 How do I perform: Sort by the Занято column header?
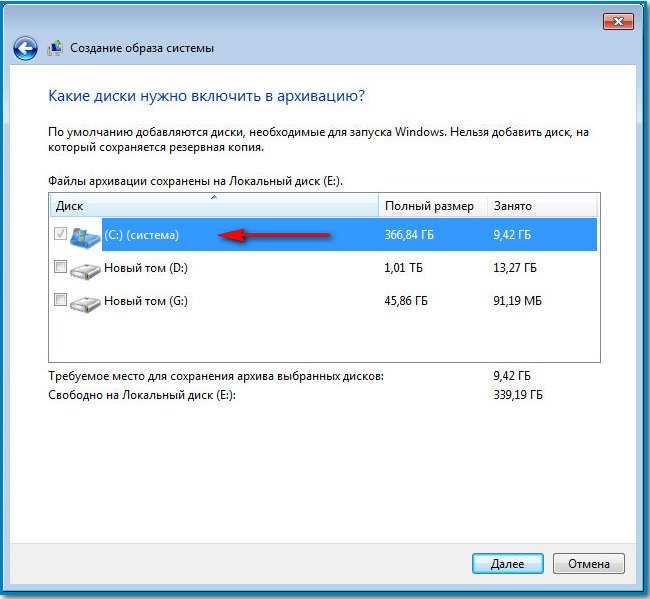click(x=542, y=206)
